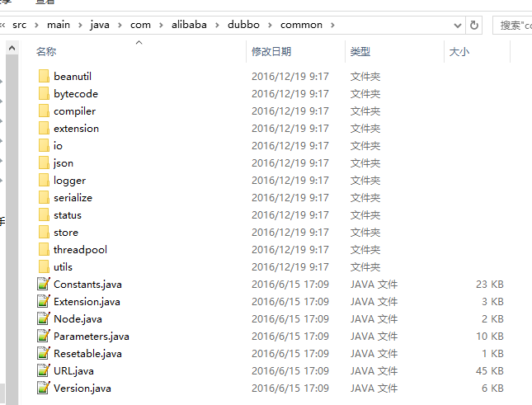Expand the chevron after com in path
This screenshot has width=532, height=405.
coord(161,25)
